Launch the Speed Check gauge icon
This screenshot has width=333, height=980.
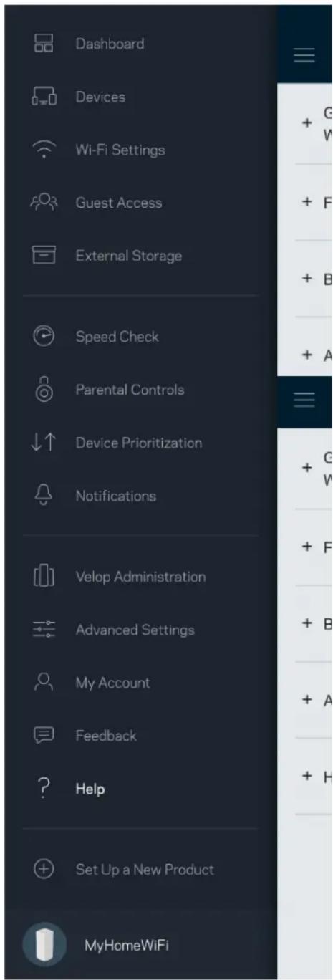click(44, 337)
